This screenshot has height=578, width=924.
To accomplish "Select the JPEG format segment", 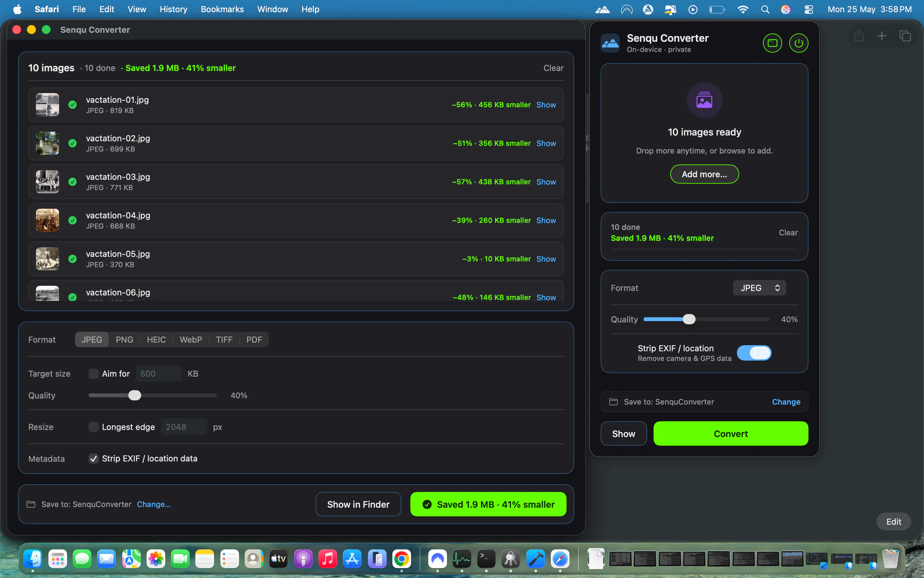I will tap(92, 339).
